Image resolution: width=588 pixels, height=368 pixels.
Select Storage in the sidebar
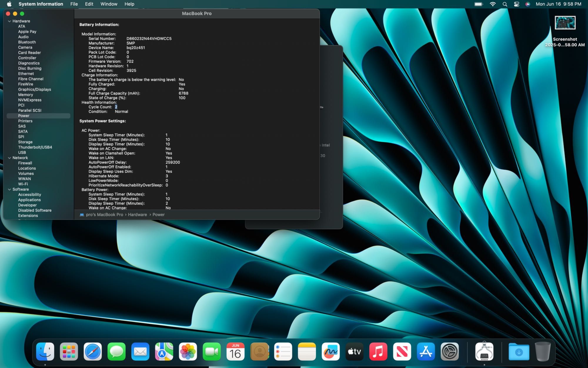tap(25, 142)
